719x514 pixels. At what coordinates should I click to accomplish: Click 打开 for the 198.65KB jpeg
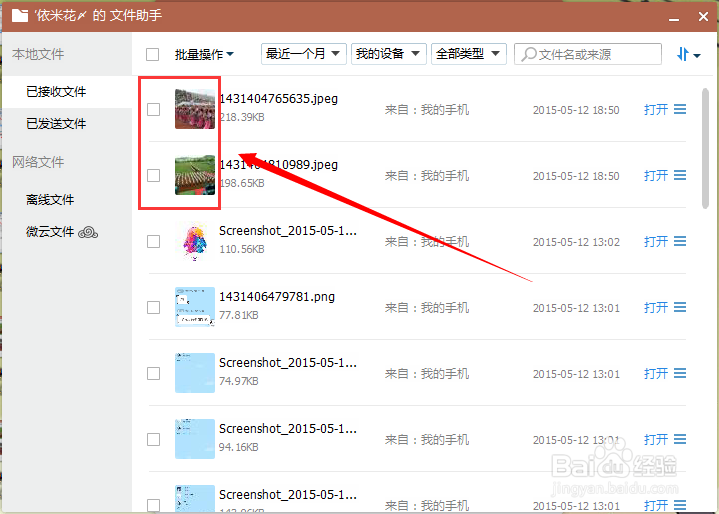(x=656, y=176)
